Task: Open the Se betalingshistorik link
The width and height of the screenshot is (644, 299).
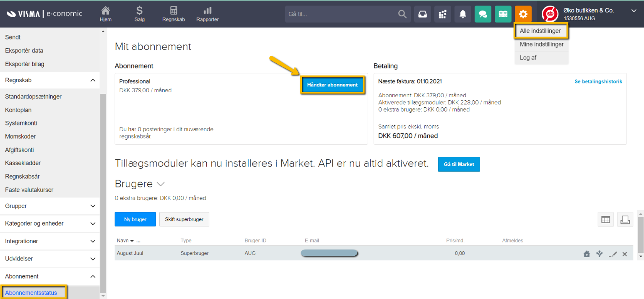Action: coord(598,81)
